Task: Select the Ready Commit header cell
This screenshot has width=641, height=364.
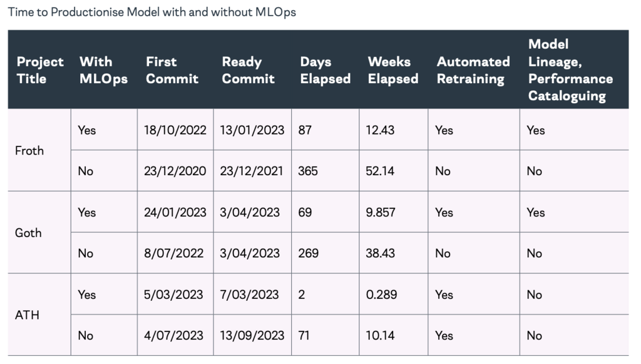Action: 252,70
